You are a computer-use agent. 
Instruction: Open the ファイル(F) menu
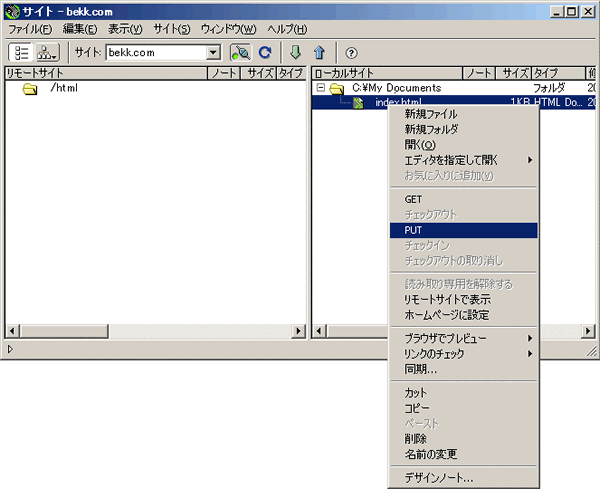[30, 29]
